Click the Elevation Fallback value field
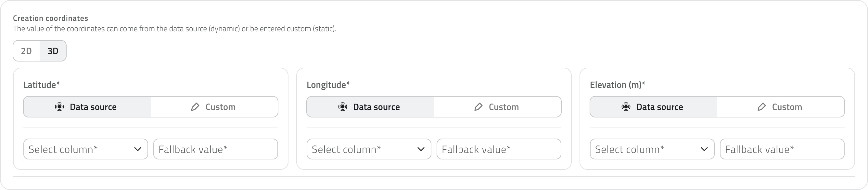This screenshot has height=190, width=868. coord(783,149)
